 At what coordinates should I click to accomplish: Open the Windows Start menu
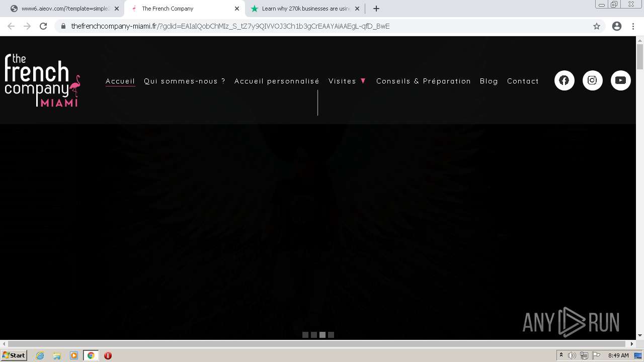(14, 355)
